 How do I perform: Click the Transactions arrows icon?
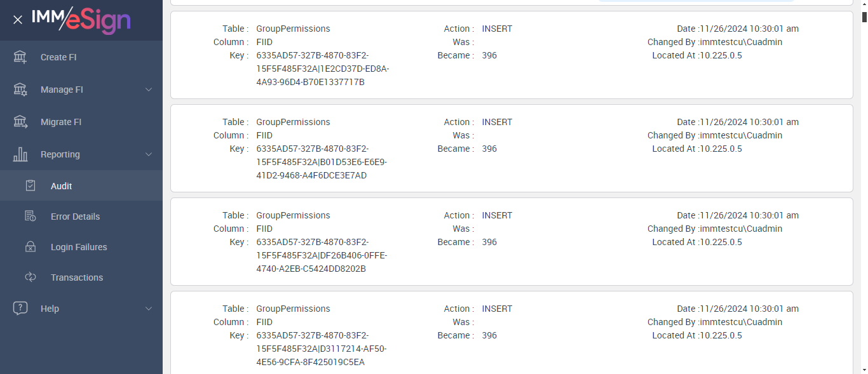pyautogui.click(x=31, y=277)
